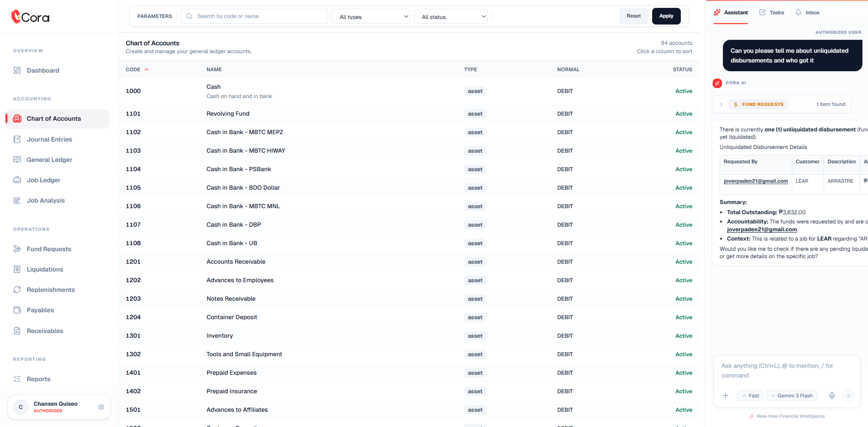Open the Payables section
The height and width of the screenshot is (427, 868).
point(40,310)
